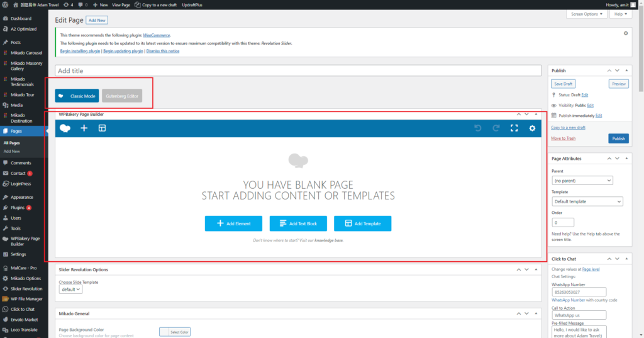644x338 pixels.
Task: Collapse the Slider Revolution Options panel with its triangle toggle
Action: pos(536,270)
